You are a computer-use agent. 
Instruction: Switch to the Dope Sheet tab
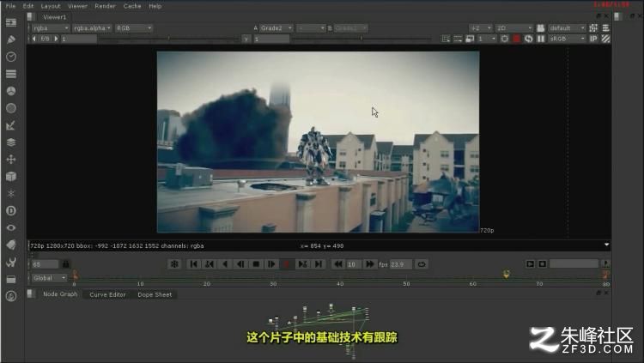pyautogui.click(x=155, y=294)
